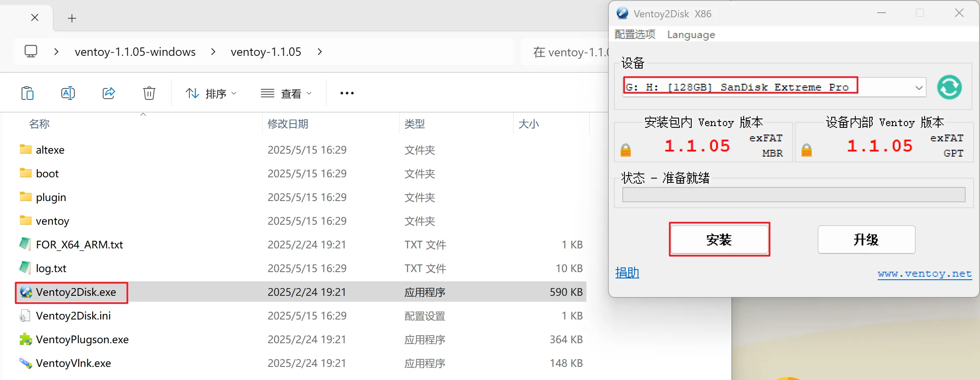980x380 pixels.
Task: Click the delete trash icon in Explorer toolbar
Action: [x=149, y=93]
